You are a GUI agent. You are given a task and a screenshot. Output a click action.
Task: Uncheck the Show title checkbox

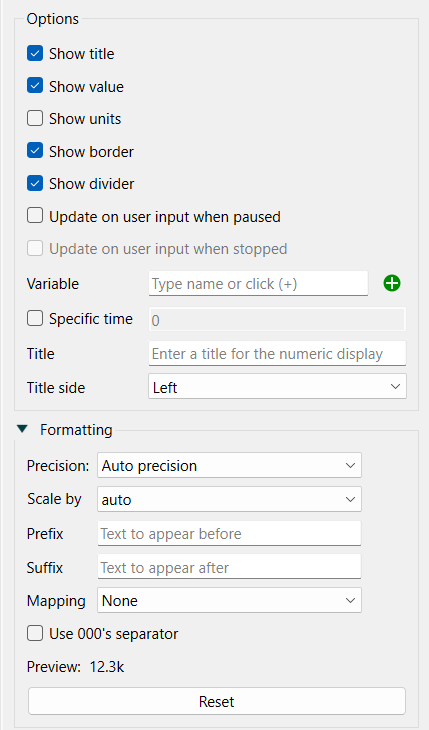[x=35, y=54]
